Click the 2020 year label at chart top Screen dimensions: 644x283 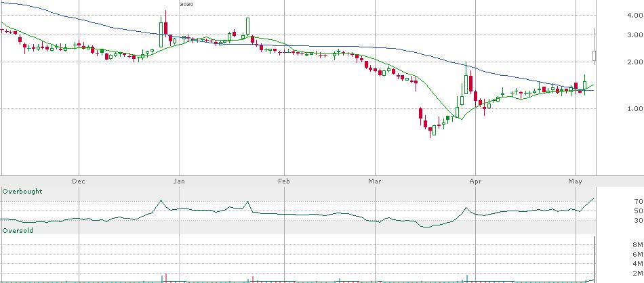point(186,4)
